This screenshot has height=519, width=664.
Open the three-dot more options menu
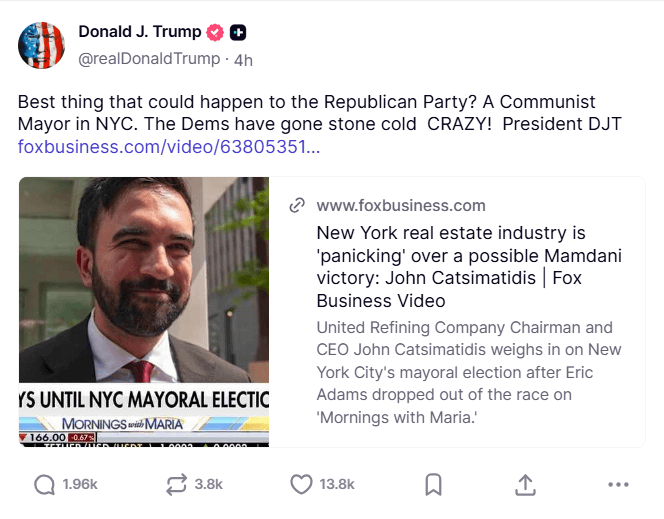coord(619,484)
